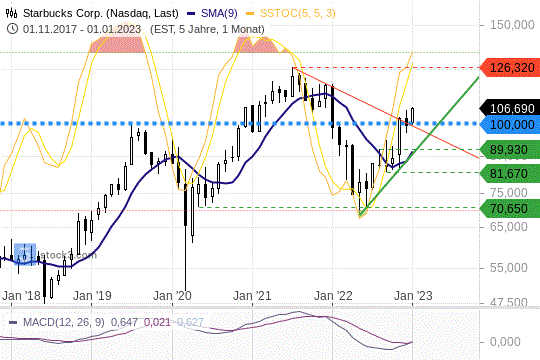Click the 55,000 axis value
The height and width of the screenshot is (360, 540).
(x=509, y=268)
